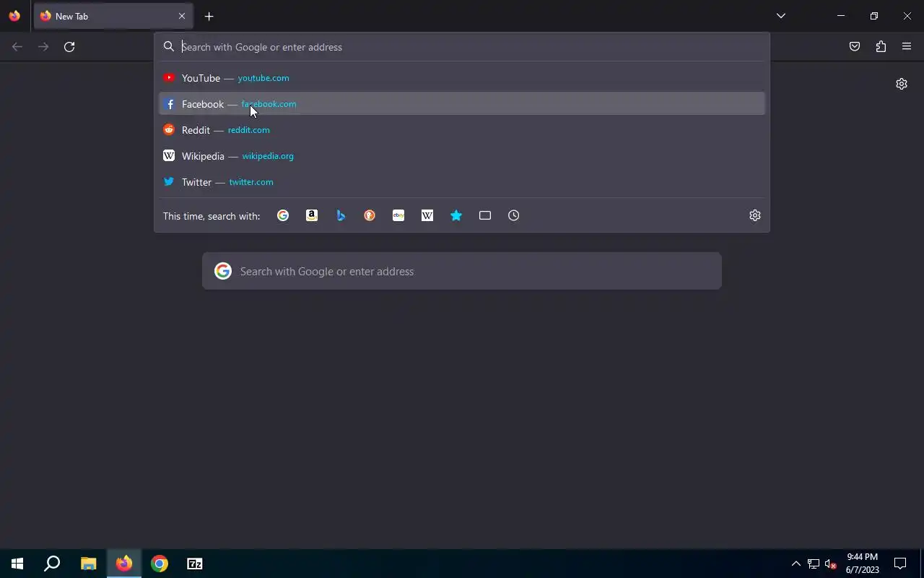Save to Pocket icon
This screenshot has height=578, width=924.
pos(855,46)
